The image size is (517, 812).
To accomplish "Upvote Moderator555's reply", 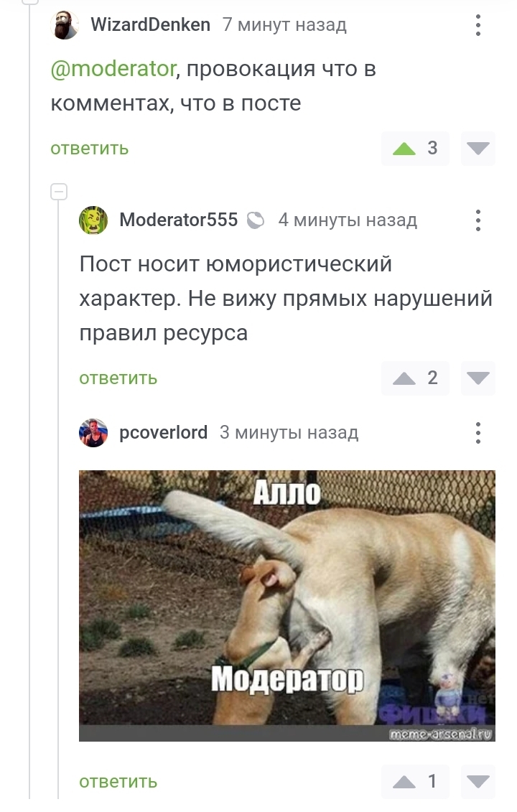I will (x=404, y=378).
